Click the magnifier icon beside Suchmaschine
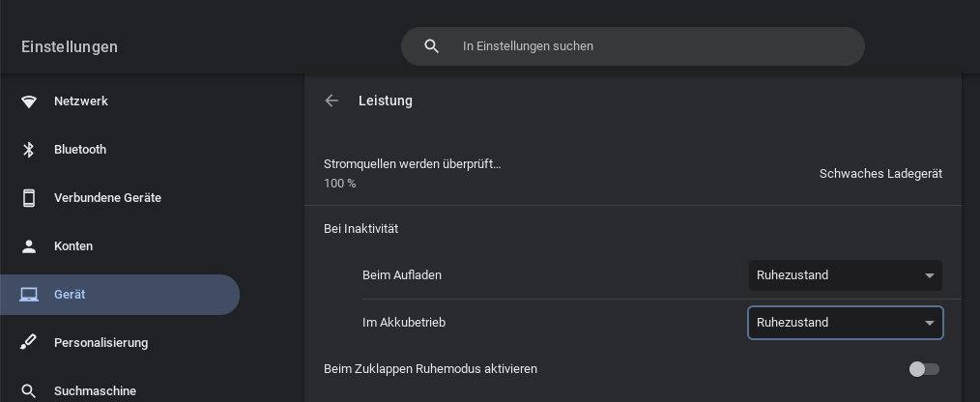This screenshot has height=402, width=980. (29, 390)
